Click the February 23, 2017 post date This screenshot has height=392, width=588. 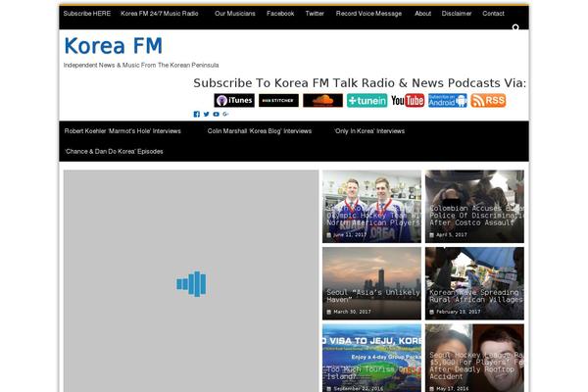(x=458, y=312)
